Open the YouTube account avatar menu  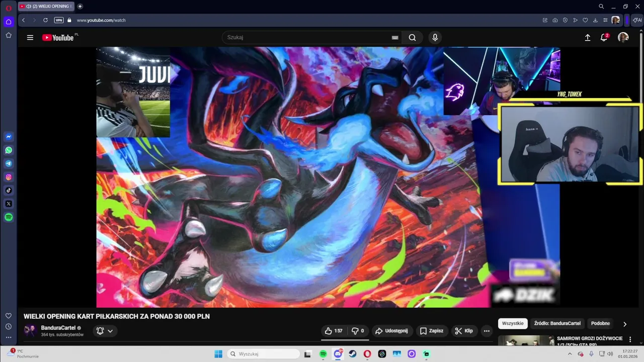(623, 37)
